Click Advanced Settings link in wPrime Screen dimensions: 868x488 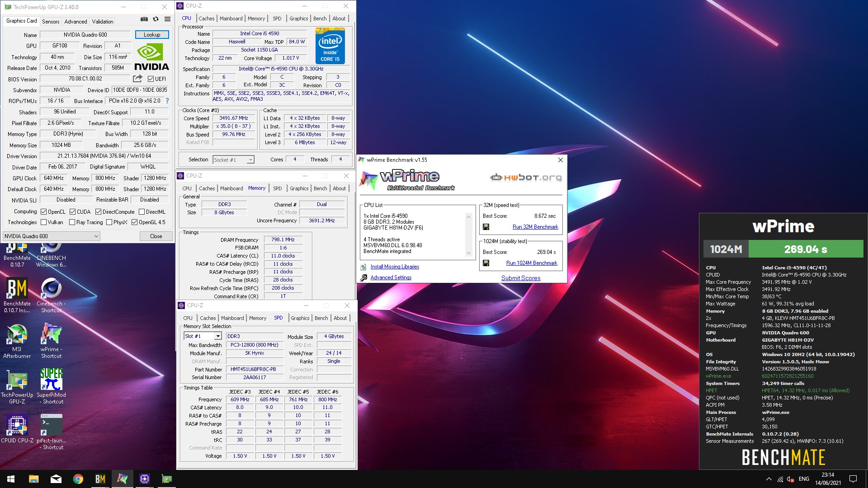click(x=391, y=277)
